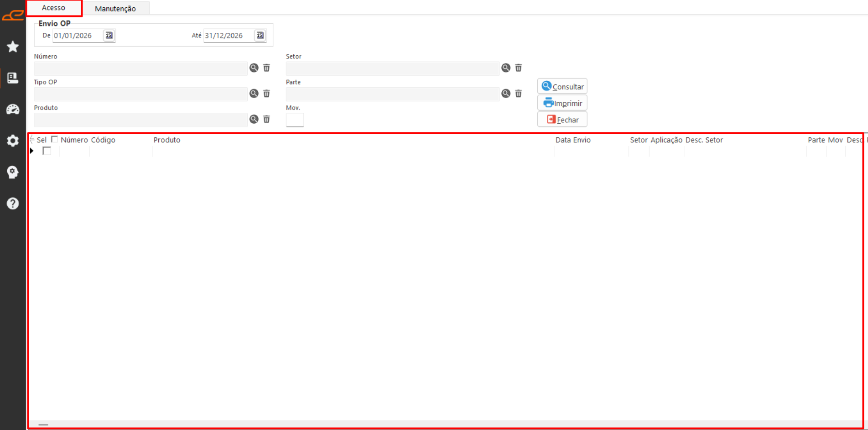Screen dimensions: 868x430
Task: Focus the Mov. input box
Action: point(295,120)
